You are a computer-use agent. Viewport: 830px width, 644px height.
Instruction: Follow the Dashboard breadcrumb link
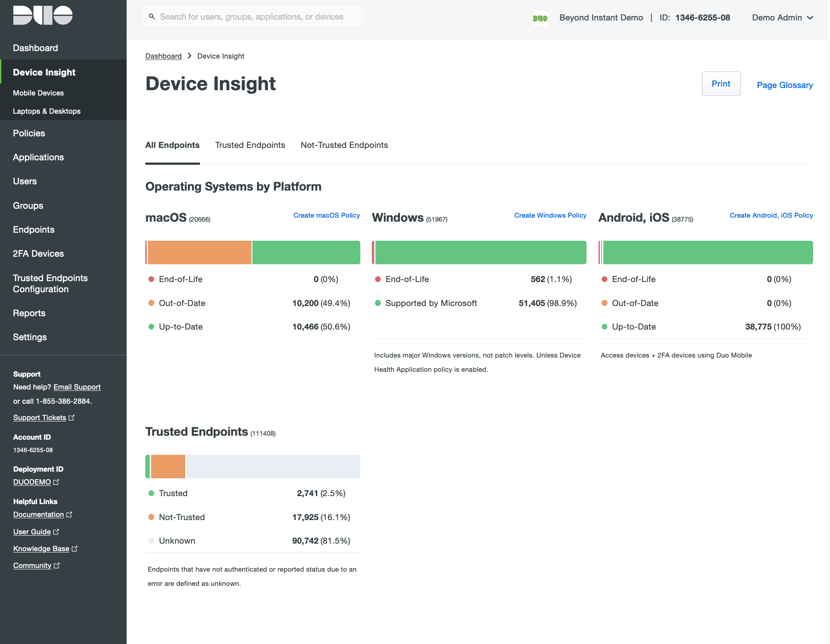tap(163, 56)
